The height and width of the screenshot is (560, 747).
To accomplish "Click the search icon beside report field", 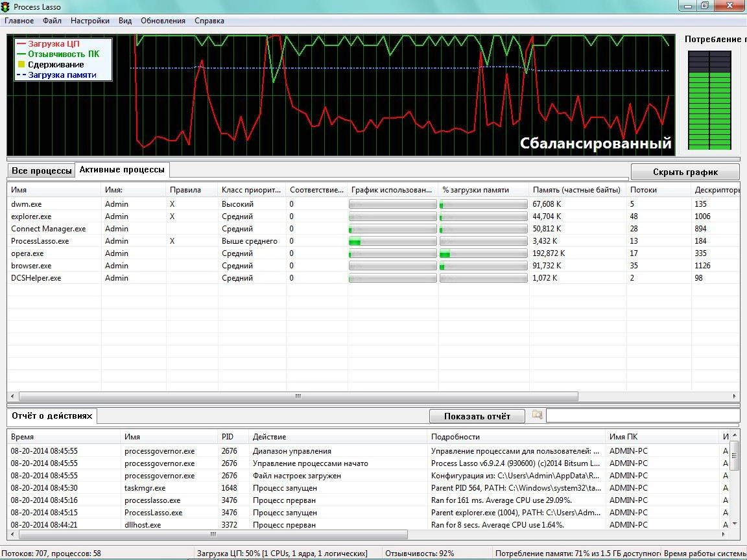I will 537,415.
